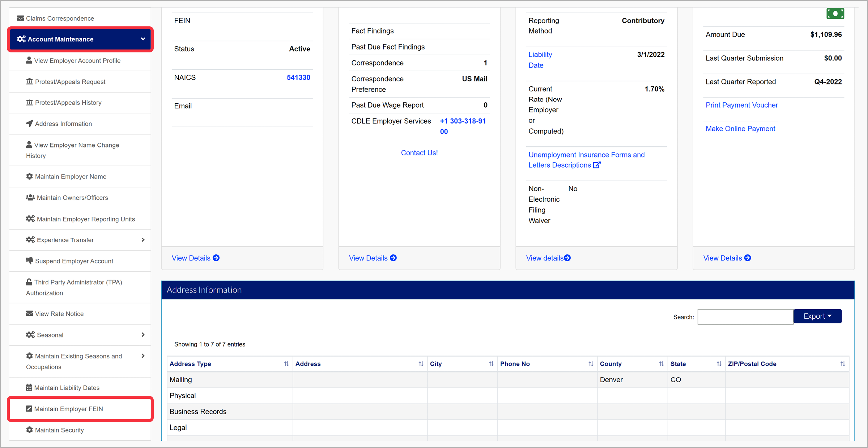Expand the Experience Transfer submenu
Image resolution: width=868 pixels, height=448 pixels.
pos(143,240)
